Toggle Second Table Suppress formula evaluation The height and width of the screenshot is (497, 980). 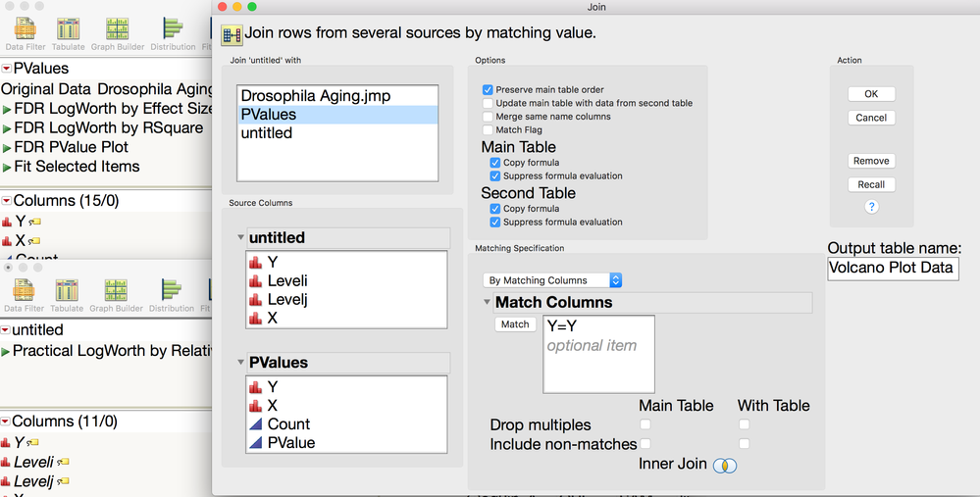[495, 222]
